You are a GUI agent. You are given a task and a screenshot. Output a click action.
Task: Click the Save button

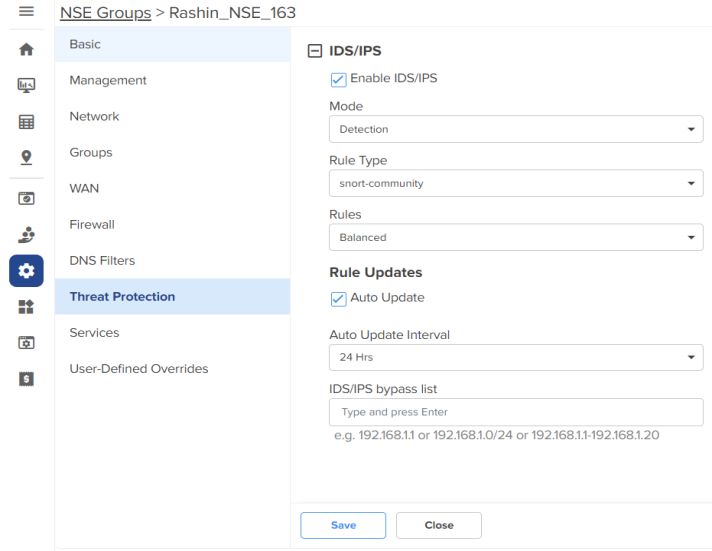point(343,525)
